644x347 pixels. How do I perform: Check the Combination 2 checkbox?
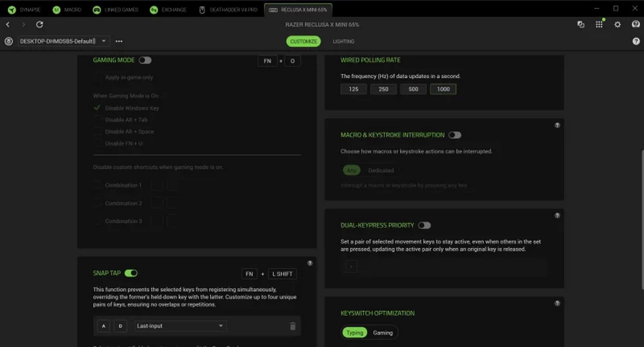pos(97,203)
